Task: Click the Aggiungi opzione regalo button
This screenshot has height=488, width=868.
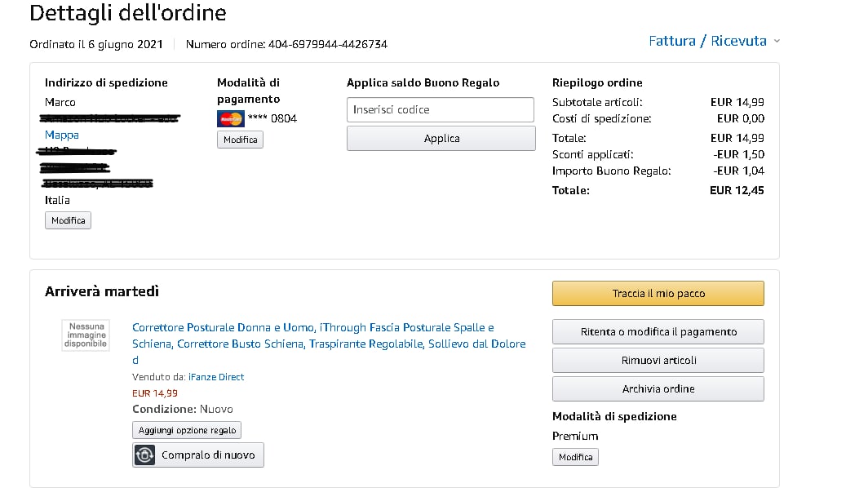Action: (x=187, y=430)
